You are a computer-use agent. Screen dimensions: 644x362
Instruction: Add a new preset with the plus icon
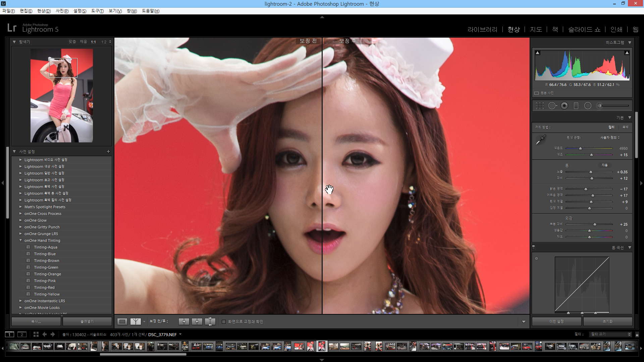click(x=108, y=151)
